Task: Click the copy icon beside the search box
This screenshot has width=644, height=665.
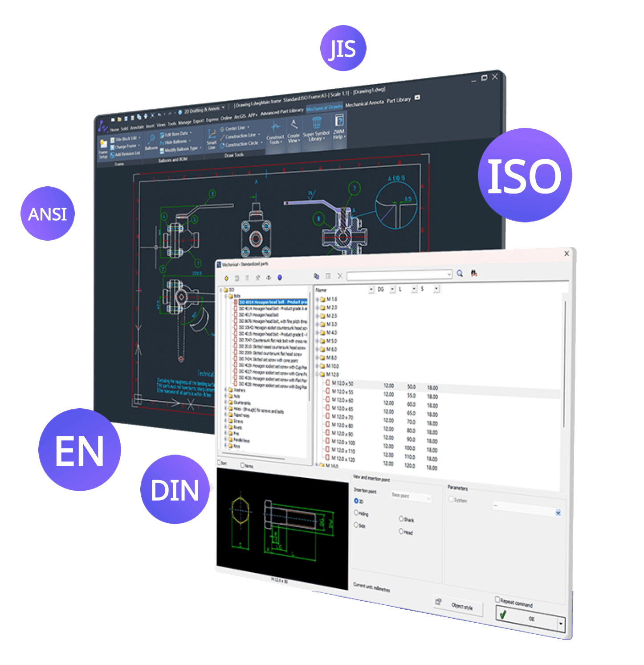Action: pos(317,276)
